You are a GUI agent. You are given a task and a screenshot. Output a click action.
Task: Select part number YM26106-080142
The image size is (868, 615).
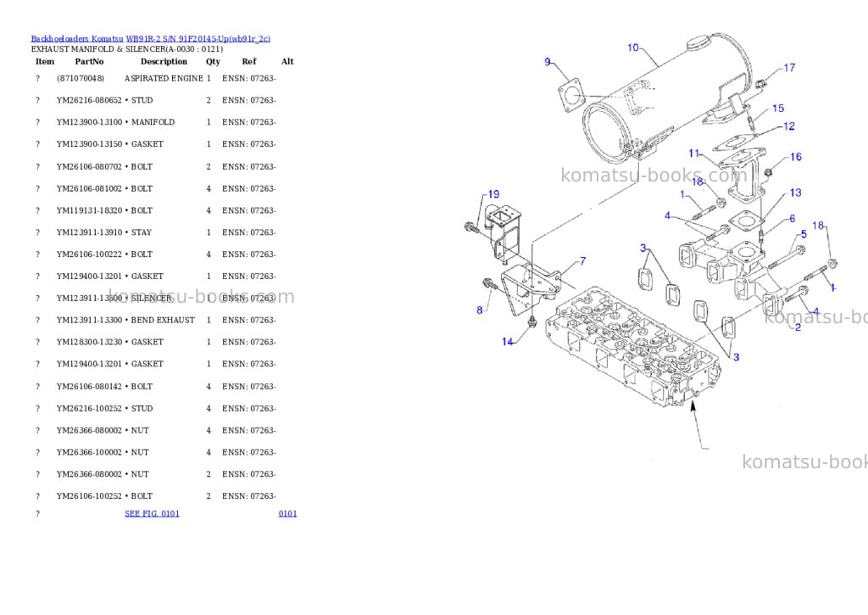[89, 387]
